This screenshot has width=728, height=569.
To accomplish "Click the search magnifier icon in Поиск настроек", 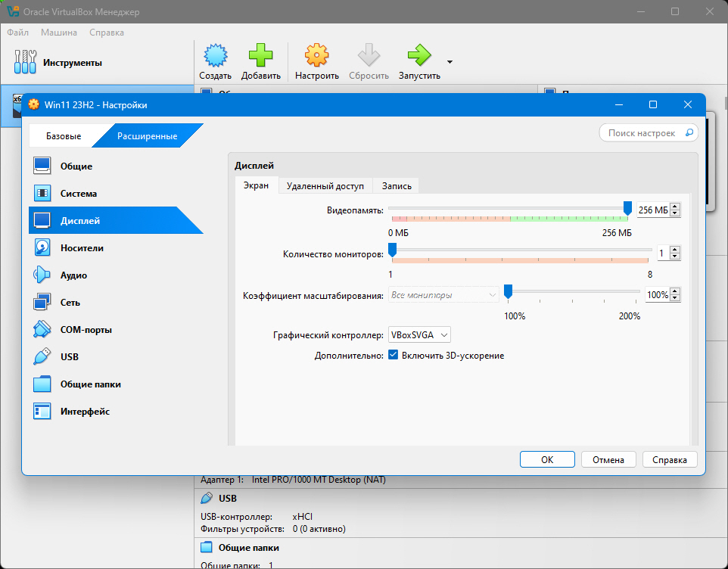I will click(689, 132).
